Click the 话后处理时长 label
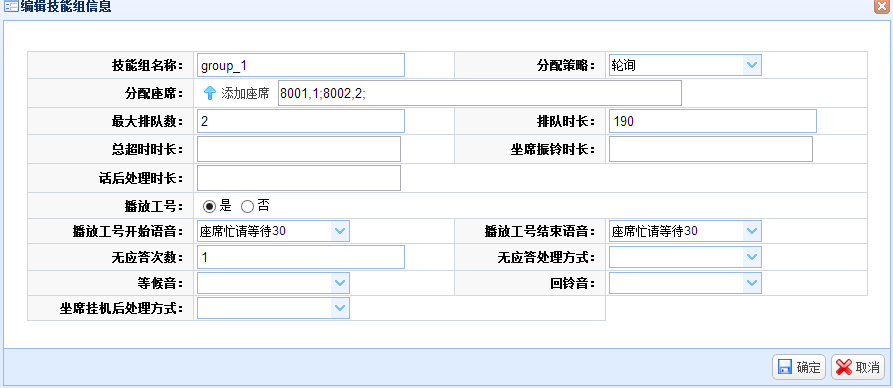Viewport: 893px width, 388px height. pyautogui.click(x=141, y=179)
